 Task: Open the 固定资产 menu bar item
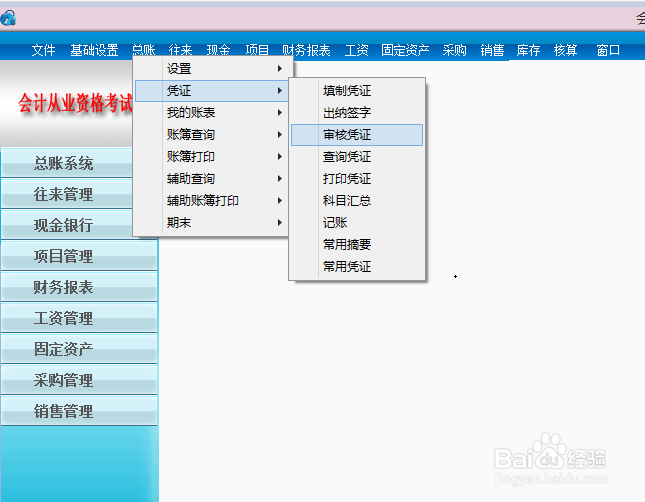click(x=405, y=51)
